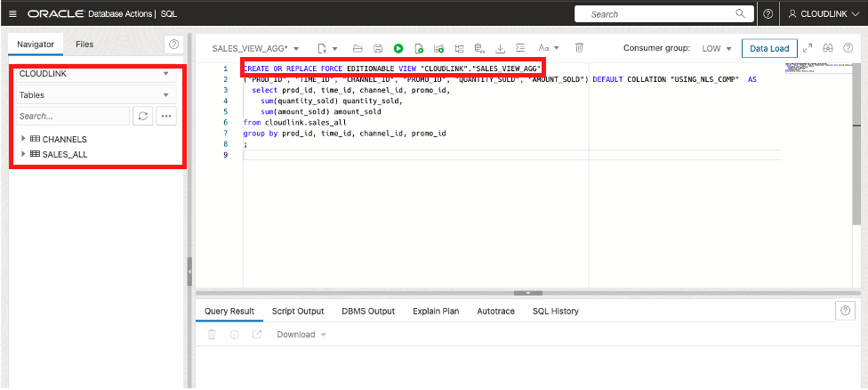Click the Save worksheet icon
Image resolution: width=868 pixels, height=390 pixels.
point(378,48)
